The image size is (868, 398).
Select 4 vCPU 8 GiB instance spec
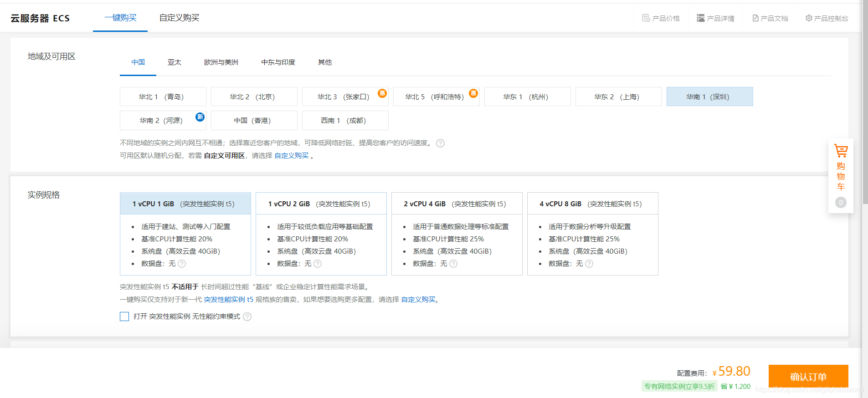tap(593, 234)
